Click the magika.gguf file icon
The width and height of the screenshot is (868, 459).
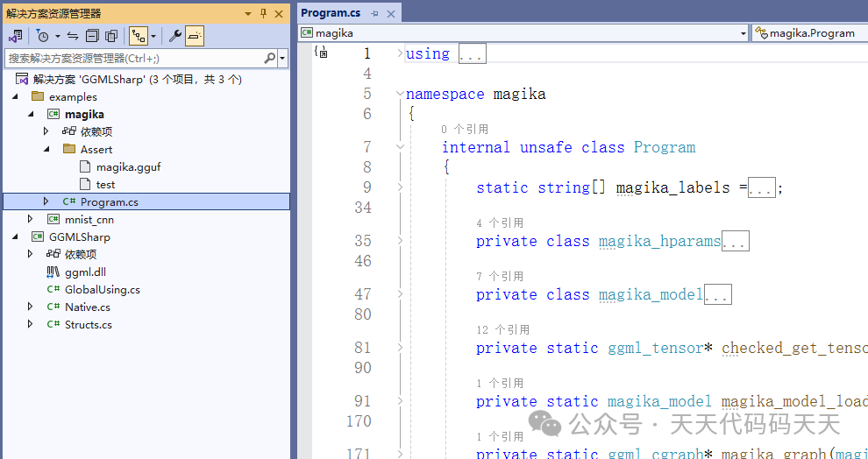click(x=85, y=166)
